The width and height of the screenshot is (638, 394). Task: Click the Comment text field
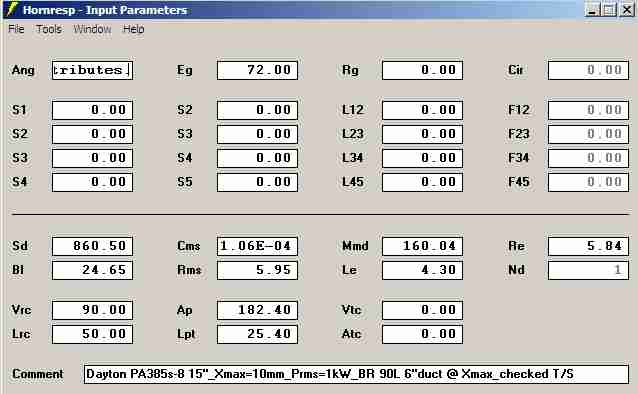click(x=356, y=374)
